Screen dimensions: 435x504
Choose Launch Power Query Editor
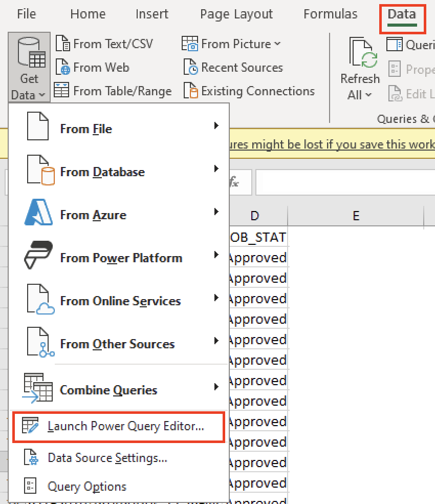click(119, 427)
